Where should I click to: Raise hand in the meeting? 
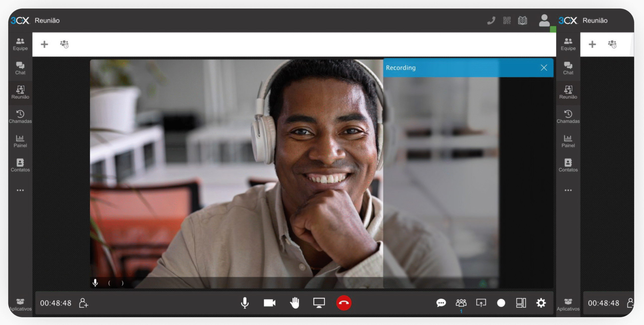[x=294, y=303]
